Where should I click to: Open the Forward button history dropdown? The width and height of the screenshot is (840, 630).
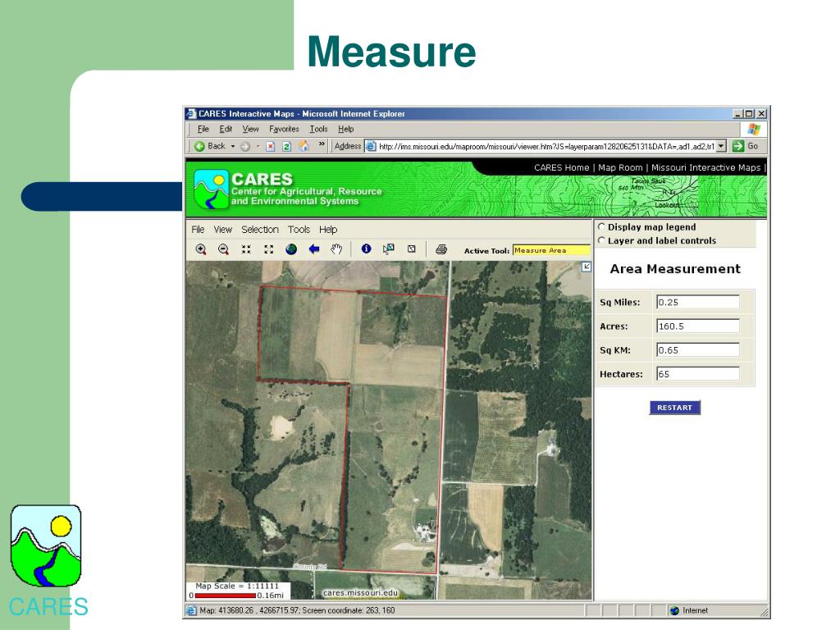[258, 146]
